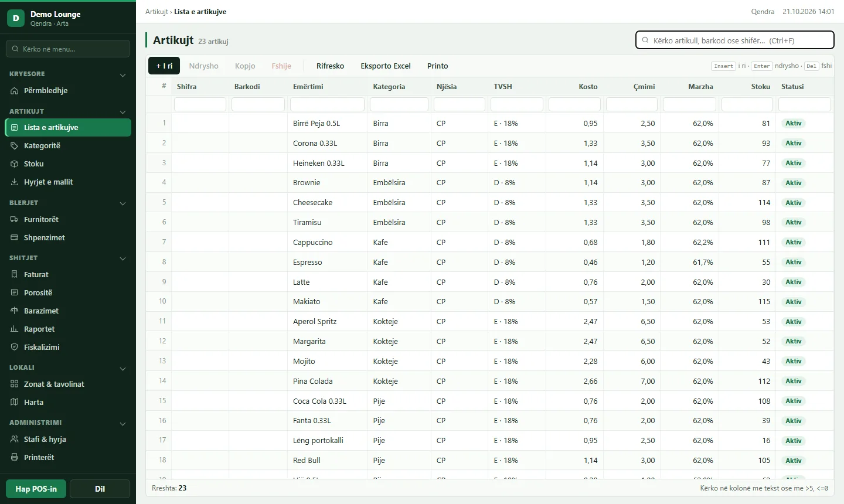The image size is (844, 504).
Task: Click the Përmbledhje home icon
Action: 15,91
